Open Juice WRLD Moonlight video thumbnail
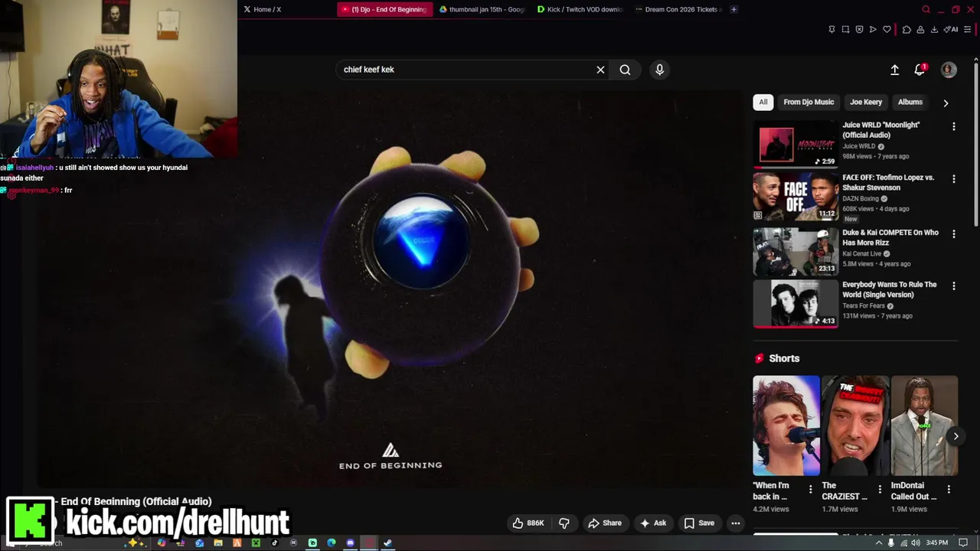This screenshot has width=980, height=551. (x=795, y=144)
